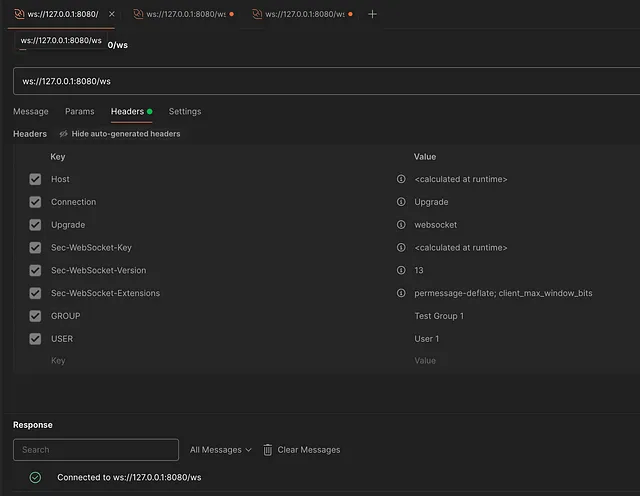Viewport: 640px width, 496px height.
Task: Open the Settings tab
Action: pos(185,112)
